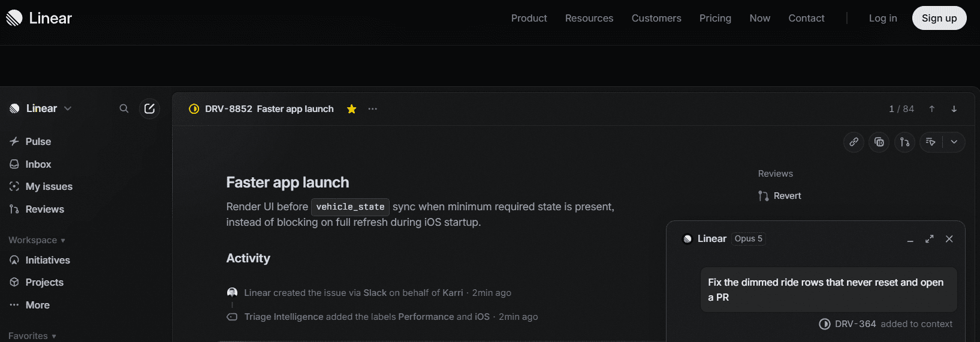Open the Now page
This screenshot has width=980, height=342.
click(759, 18)
